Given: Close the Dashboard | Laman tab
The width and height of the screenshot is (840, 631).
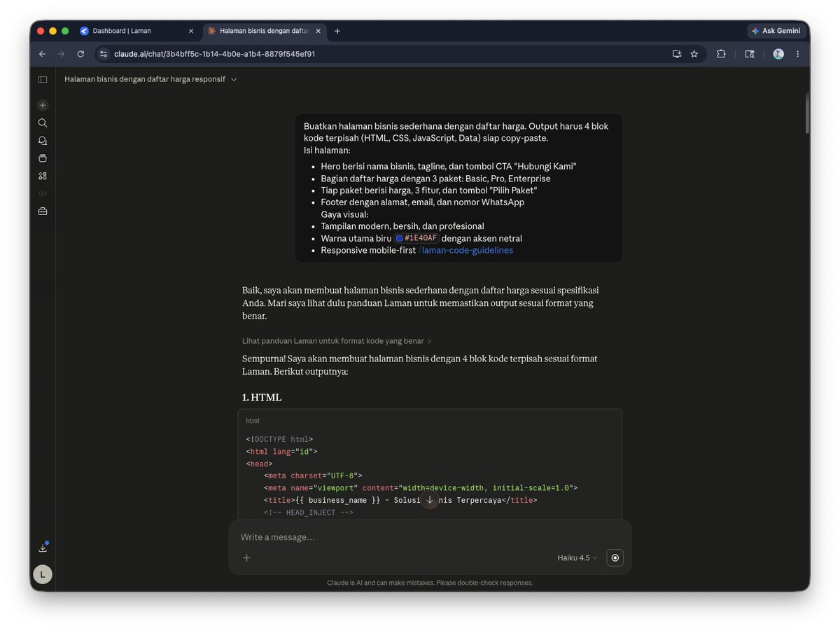Looking at the screenshot, I should (x=191, y=31).
